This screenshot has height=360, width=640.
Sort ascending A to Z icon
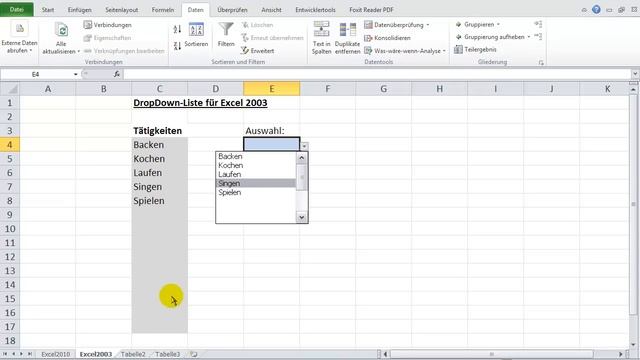(177, 29)
